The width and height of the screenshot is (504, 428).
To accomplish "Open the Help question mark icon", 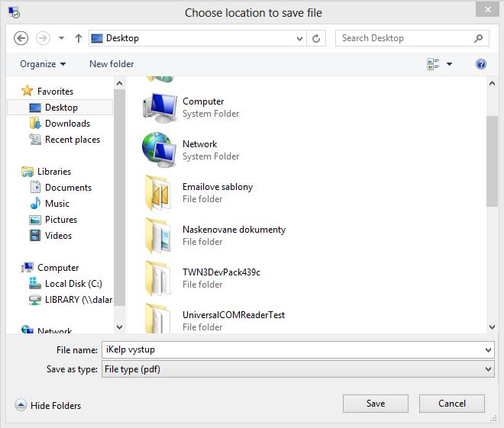I will (x=481, y=64).
